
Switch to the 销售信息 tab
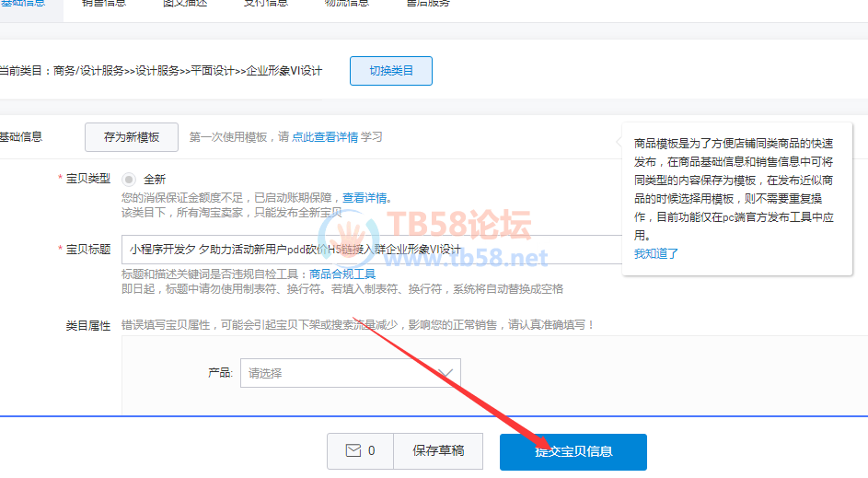coord(104,3)
